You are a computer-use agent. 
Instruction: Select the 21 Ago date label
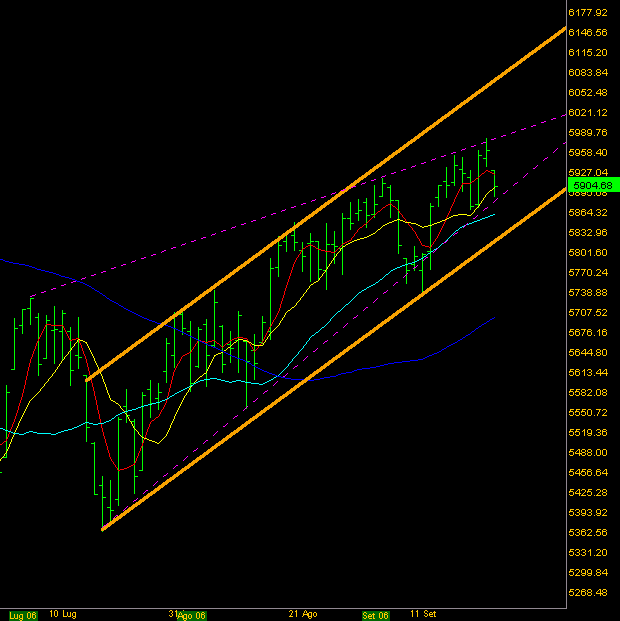click(303, 614)
